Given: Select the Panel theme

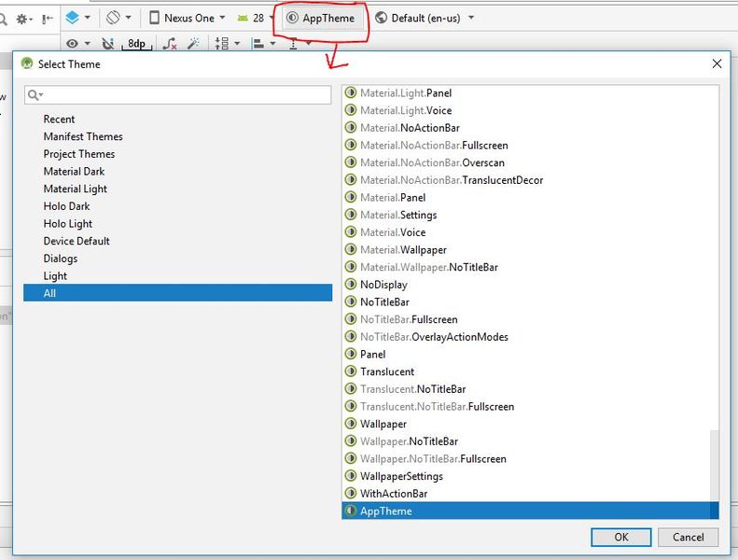Looking at the screenshot, I should click(x=373, y=354).
